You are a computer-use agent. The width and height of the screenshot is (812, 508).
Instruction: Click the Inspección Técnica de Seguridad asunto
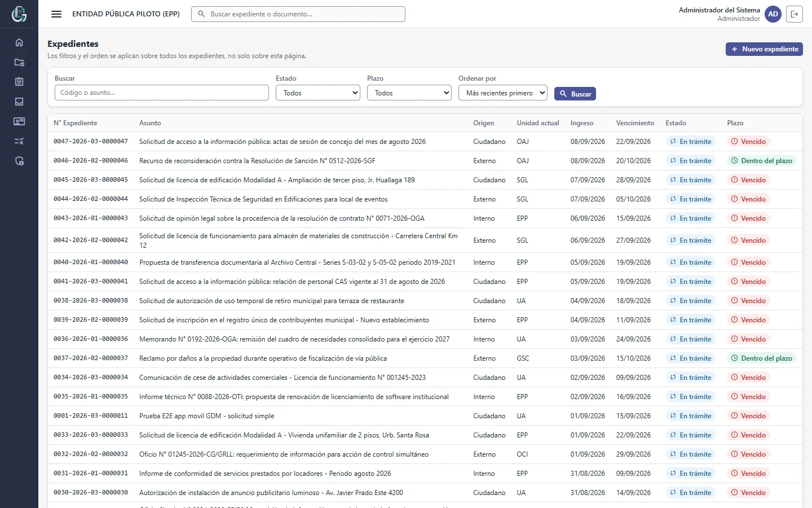263,199
